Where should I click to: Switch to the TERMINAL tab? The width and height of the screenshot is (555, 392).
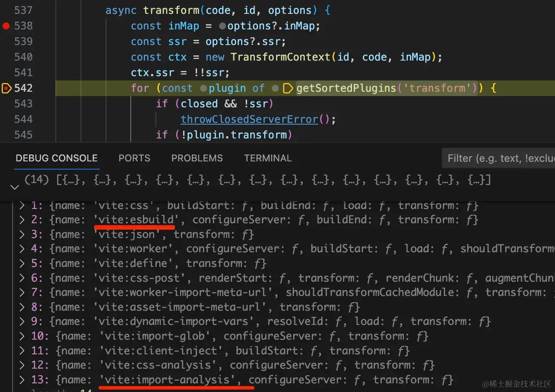point(268,158)
